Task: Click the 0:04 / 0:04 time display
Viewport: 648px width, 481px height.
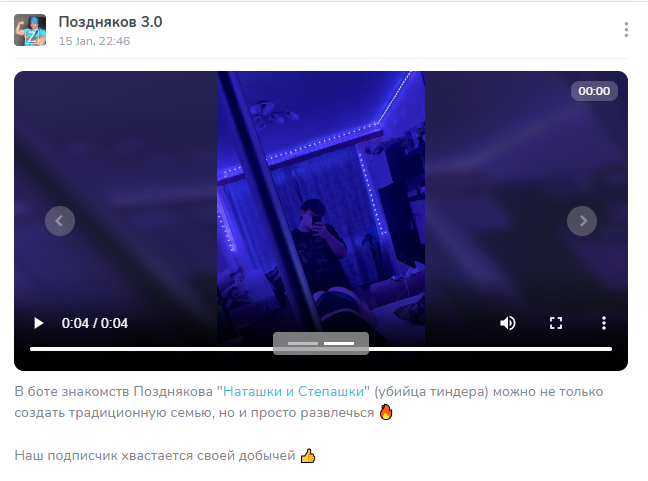Action: (95, 323)
